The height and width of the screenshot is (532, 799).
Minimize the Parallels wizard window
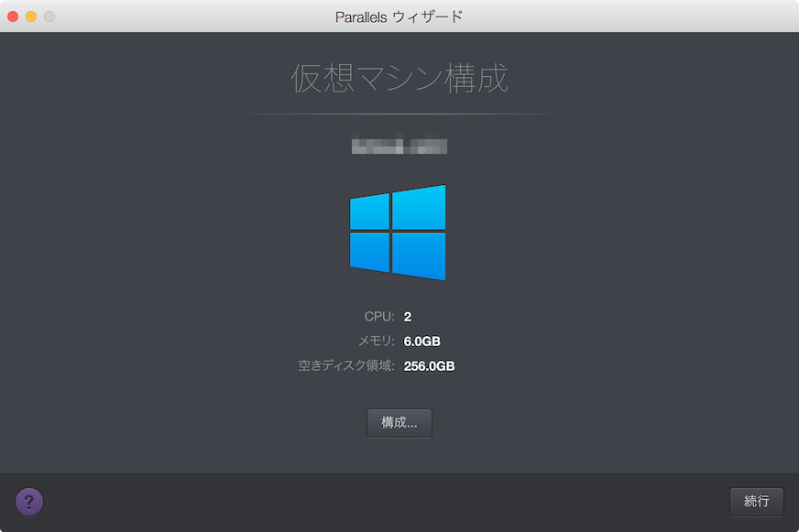coord(31,16)
